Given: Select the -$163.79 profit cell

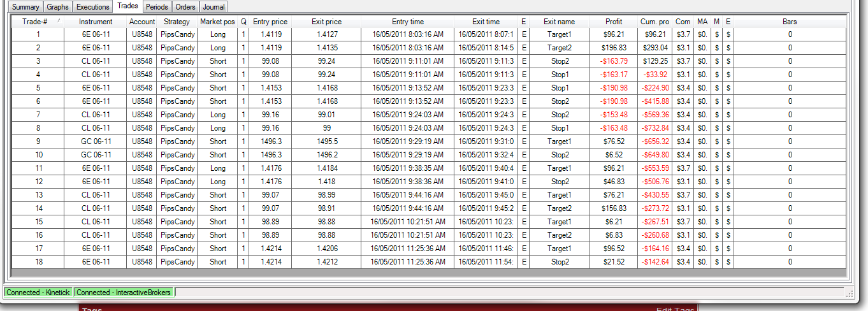Looking at the screenshot, I should [614, 61].
